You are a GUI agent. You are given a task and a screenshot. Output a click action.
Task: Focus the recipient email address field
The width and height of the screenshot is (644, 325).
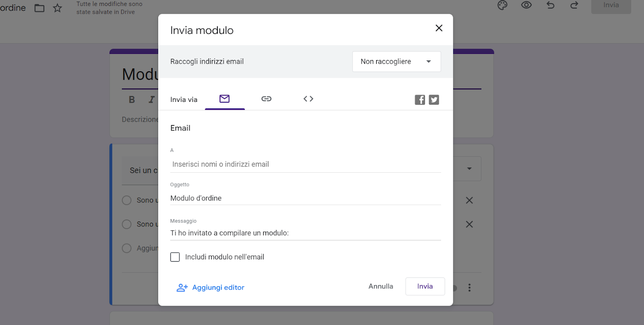[305, 164]
